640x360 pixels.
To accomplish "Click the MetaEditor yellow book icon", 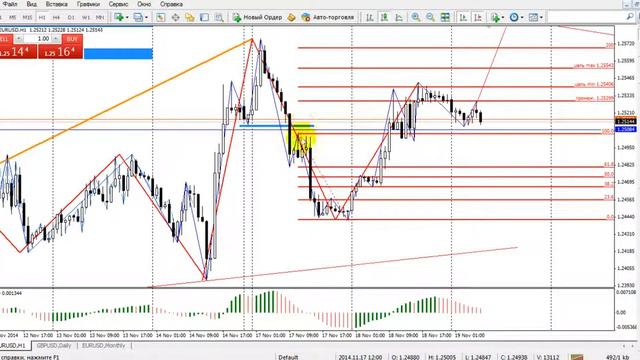I will (291, 17).
